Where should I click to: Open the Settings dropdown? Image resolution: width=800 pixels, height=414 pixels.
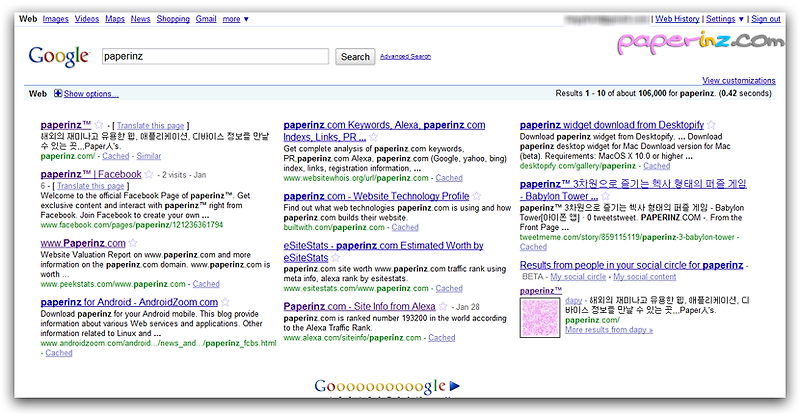725,19
